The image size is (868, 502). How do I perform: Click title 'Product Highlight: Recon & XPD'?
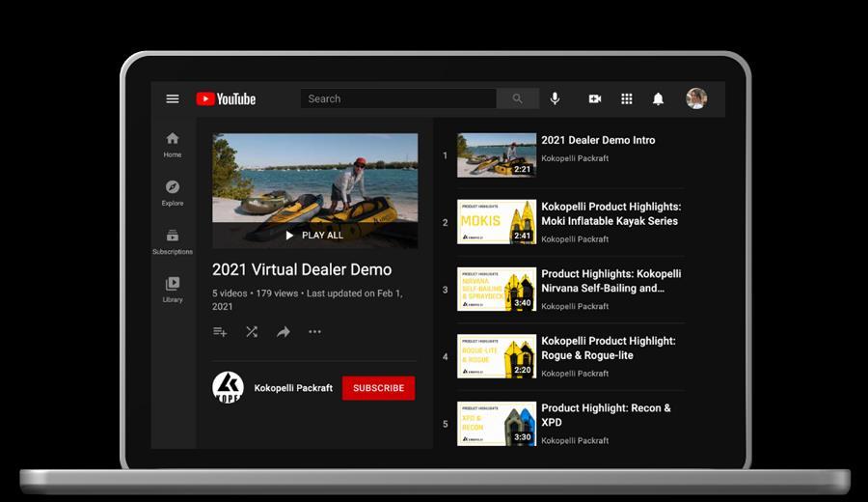607,415
